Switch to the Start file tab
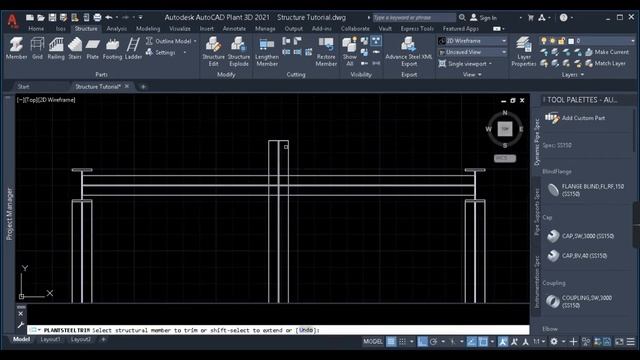Viewport: 640px width, 360px height. point(23,87)
